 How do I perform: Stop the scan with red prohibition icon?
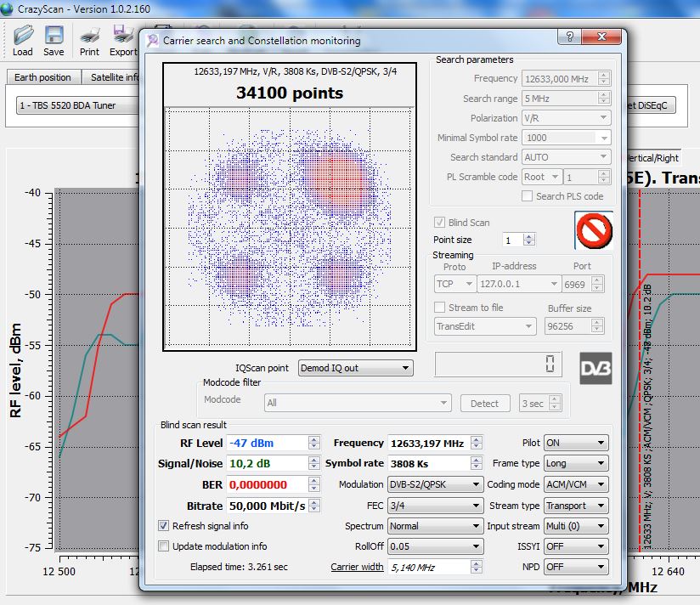[x=594, y=230]
